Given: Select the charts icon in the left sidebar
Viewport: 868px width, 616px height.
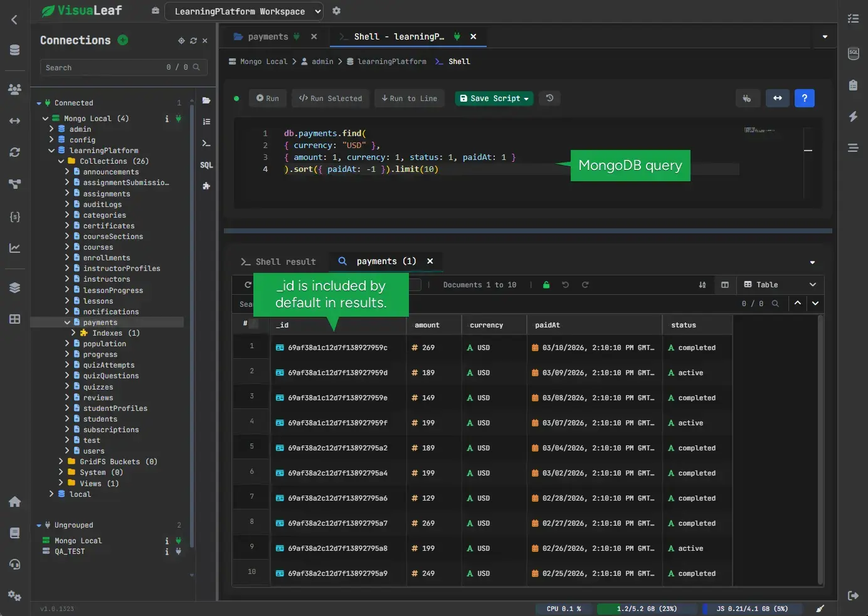Looking at the screenshot, I should 14,248.
